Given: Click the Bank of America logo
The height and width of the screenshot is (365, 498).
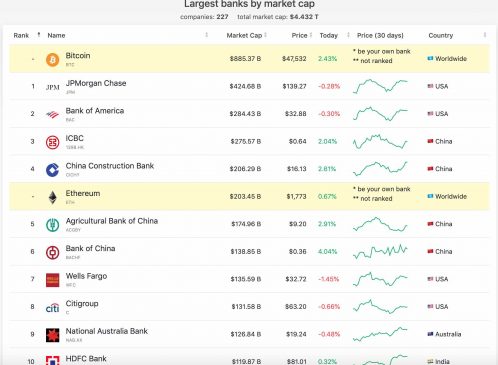Looking at the screenshot, I should point(52,115).
